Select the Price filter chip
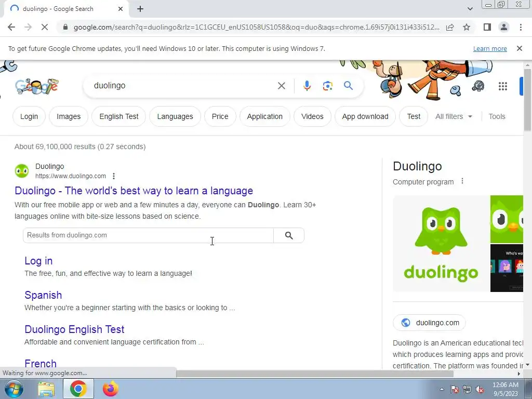The width and height of the screenshot is (532, 399). coord(220,116)
